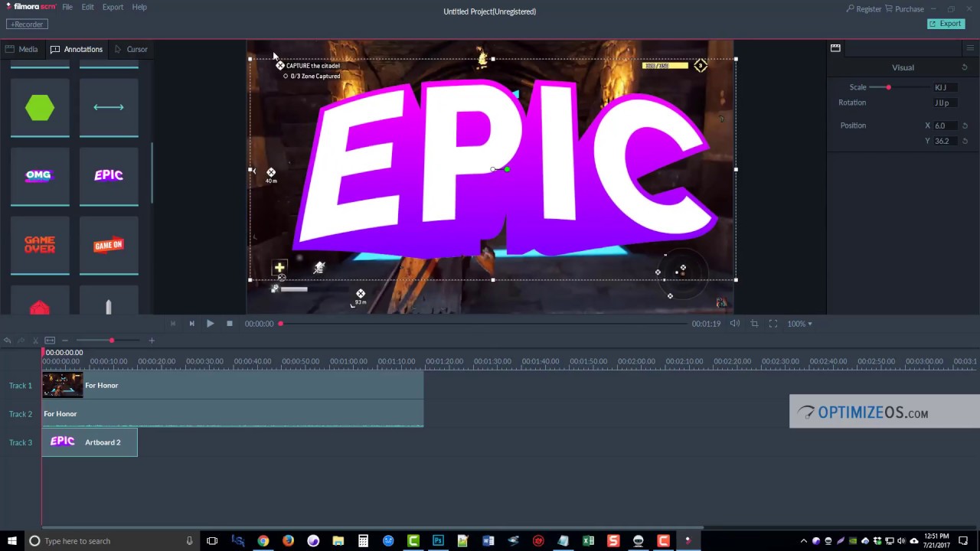Jump to the previous frame
The width and height of the screenshot is (980, 551).
(x=173, y=324)
